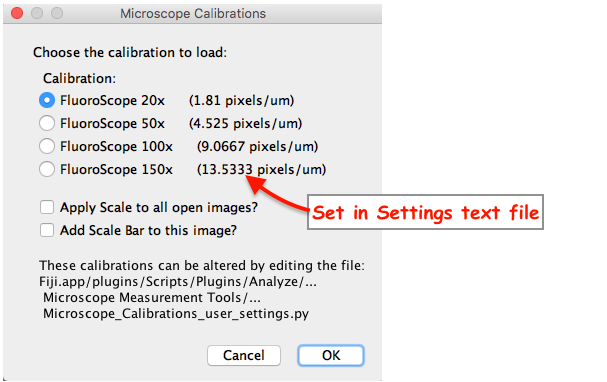Pick the FluoroScope 150x calibration

pos(47,169)
